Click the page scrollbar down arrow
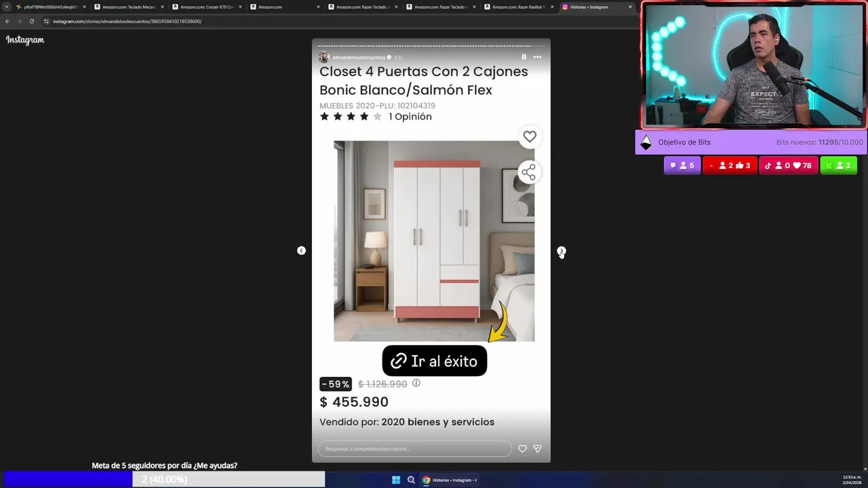Image resolution: width=868 pixels, height=488 pixels. pos(865,468)
